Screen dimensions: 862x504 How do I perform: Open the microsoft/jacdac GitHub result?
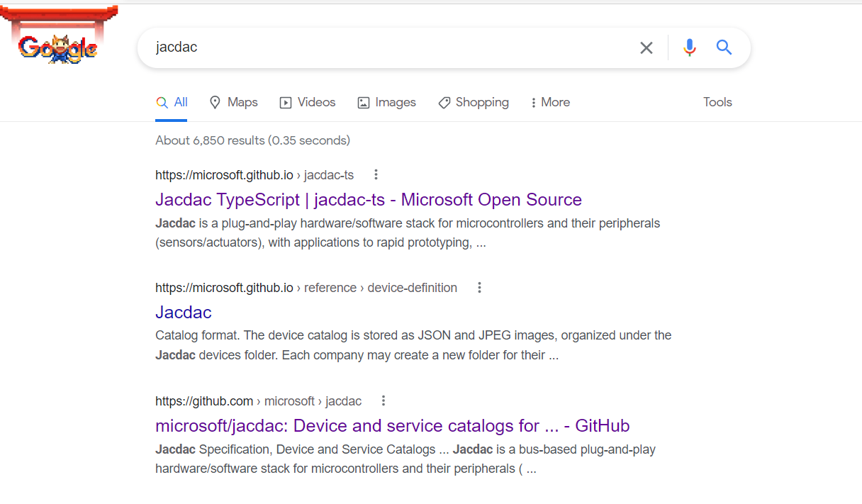coord(392,425)
